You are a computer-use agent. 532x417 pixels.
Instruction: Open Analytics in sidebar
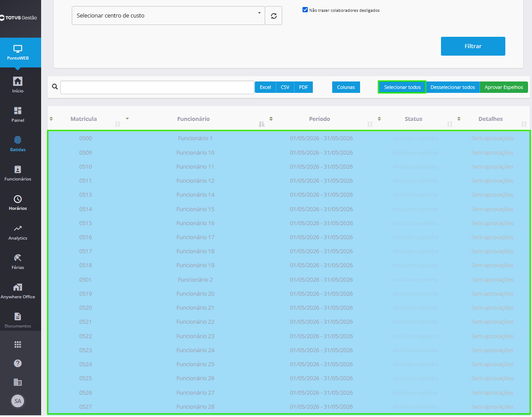pyautogui.click(x=18, y=232)
